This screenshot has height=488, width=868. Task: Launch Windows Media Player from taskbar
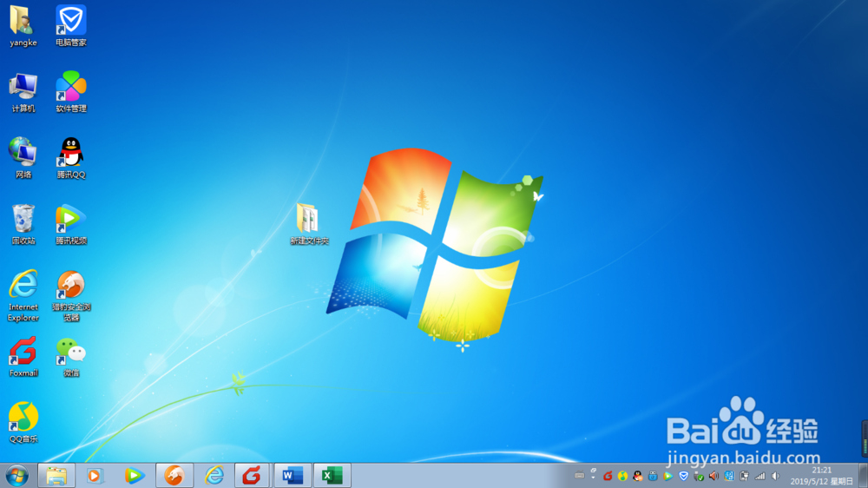point(95,476)
